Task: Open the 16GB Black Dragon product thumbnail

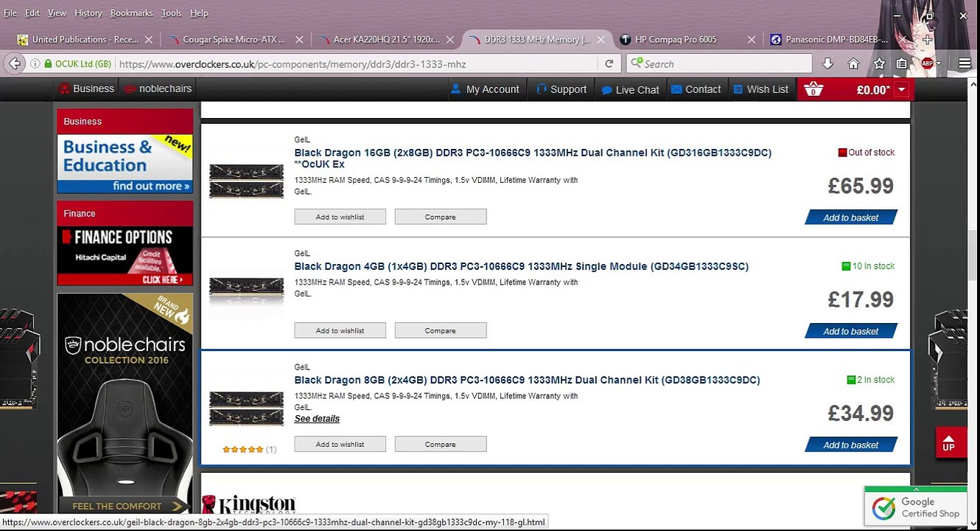Action: (x=246, y=181)
